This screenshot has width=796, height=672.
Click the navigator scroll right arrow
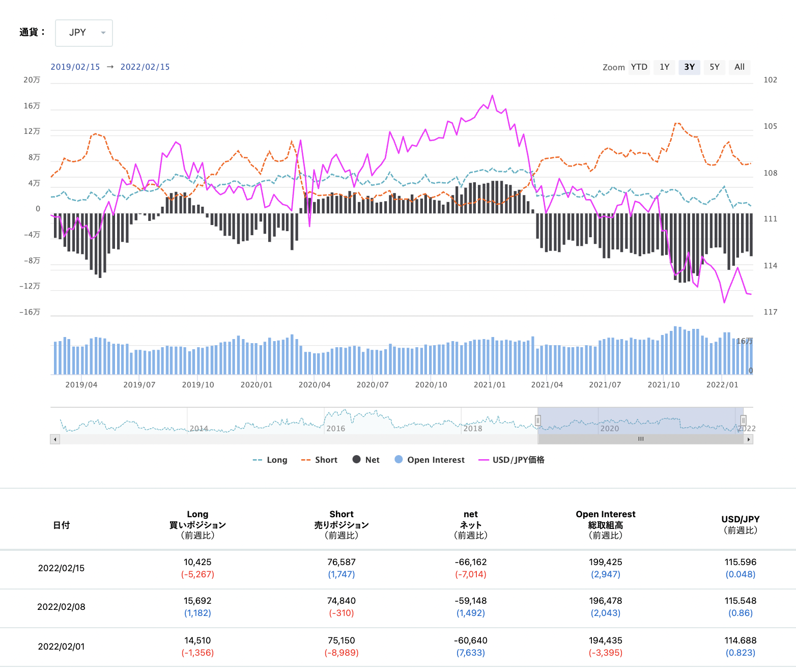(x=748, y=439)
